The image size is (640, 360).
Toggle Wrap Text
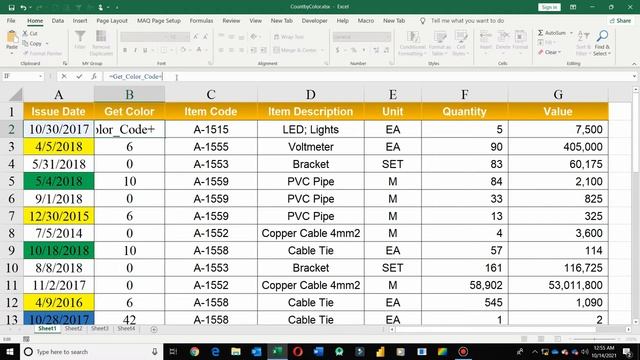coord(289,37)
